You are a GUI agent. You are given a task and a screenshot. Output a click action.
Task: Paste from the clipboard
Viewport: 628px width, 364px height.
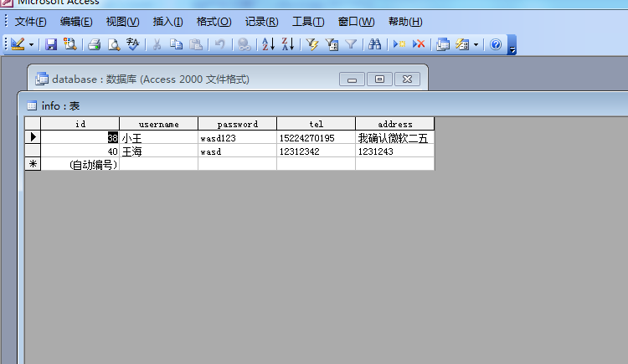[x=196, y=44]
